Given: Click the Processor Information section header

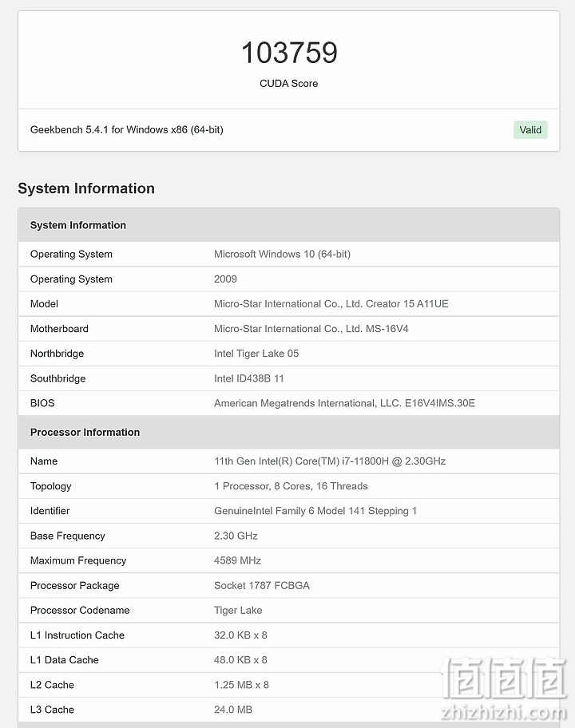Looking at the screenshot, I should [x=289, y=433].
